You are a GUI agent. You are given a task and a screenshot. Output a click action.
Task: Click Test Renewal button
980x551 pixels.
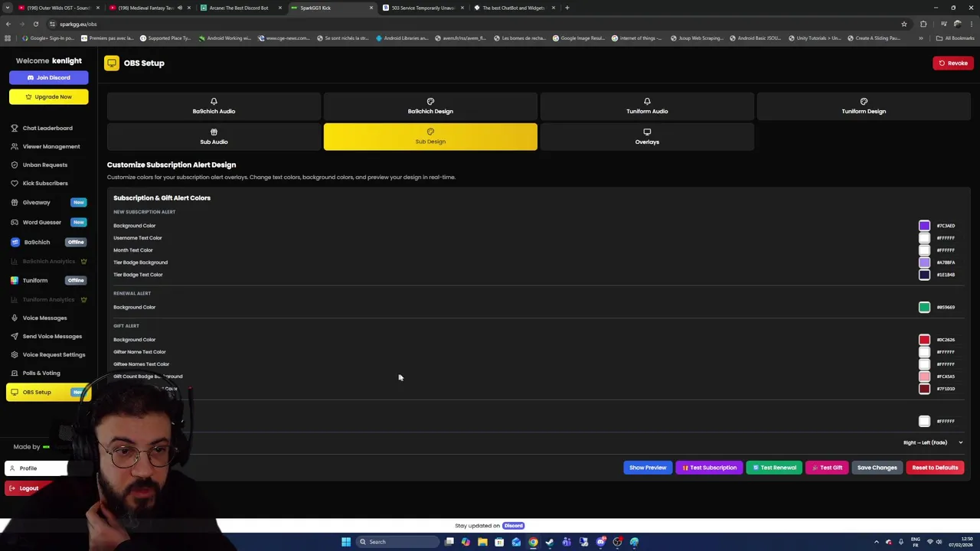(x=774, y=468)
